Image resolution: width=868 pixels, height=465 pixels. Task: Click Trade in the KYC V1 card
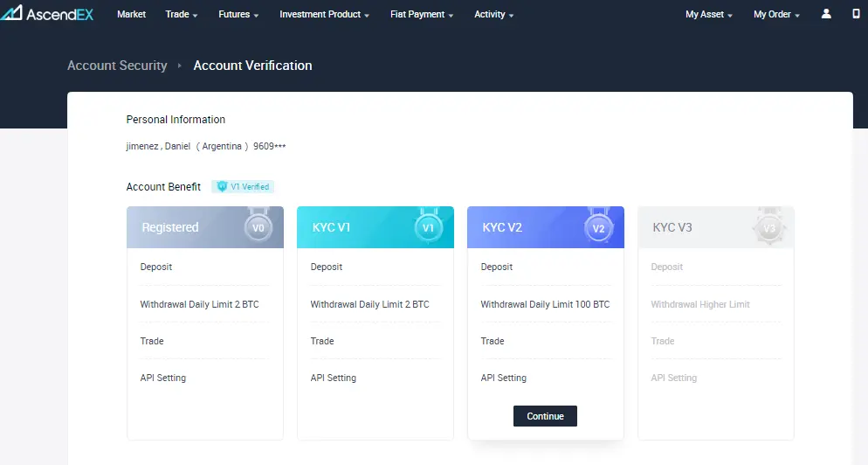click(322, 341)
